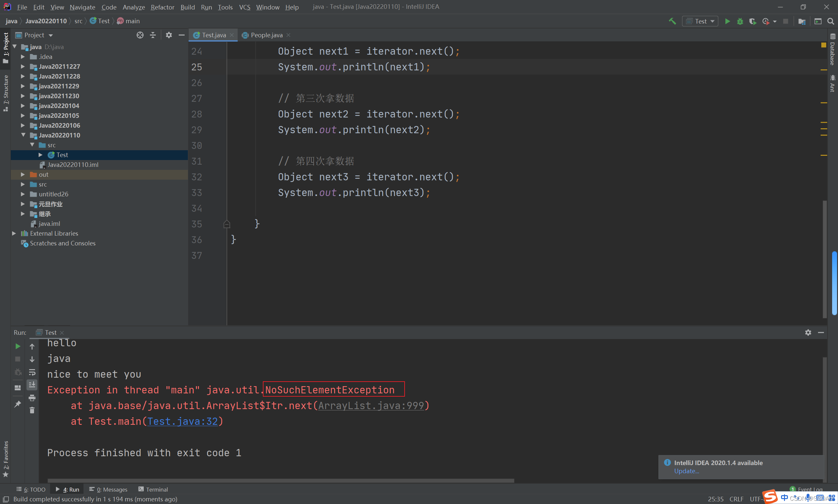Open the Ant side tool window
Screen dimensions: 838x504
point(832,83)
